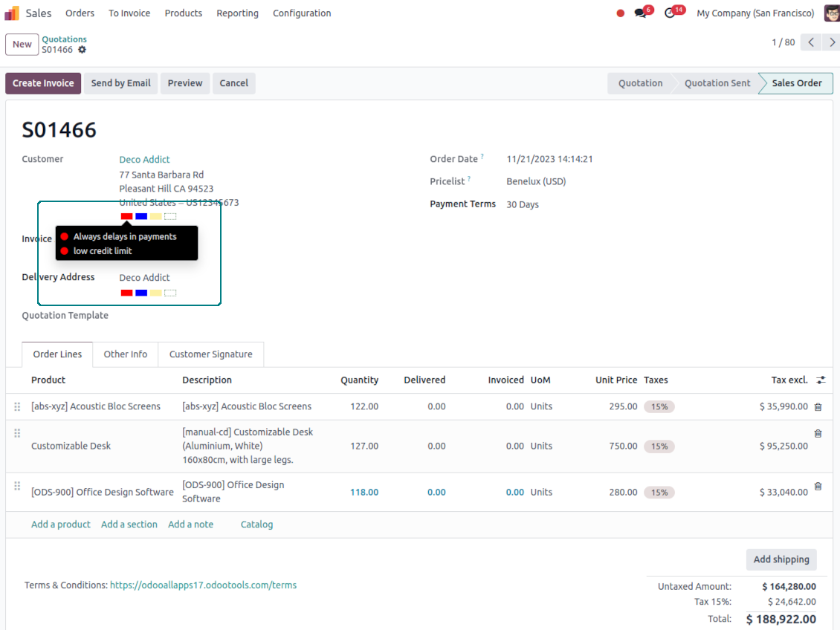This screenshot has width=840, height=630.
Task: Click the red recording status dot
Action: click(x=621, y=13)
